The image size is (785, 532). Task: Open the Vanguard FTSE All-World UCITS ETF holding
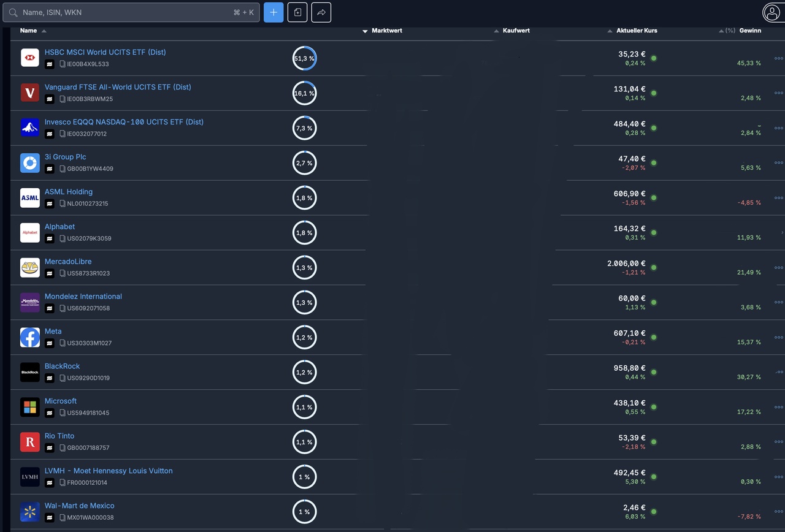[118, 87]
